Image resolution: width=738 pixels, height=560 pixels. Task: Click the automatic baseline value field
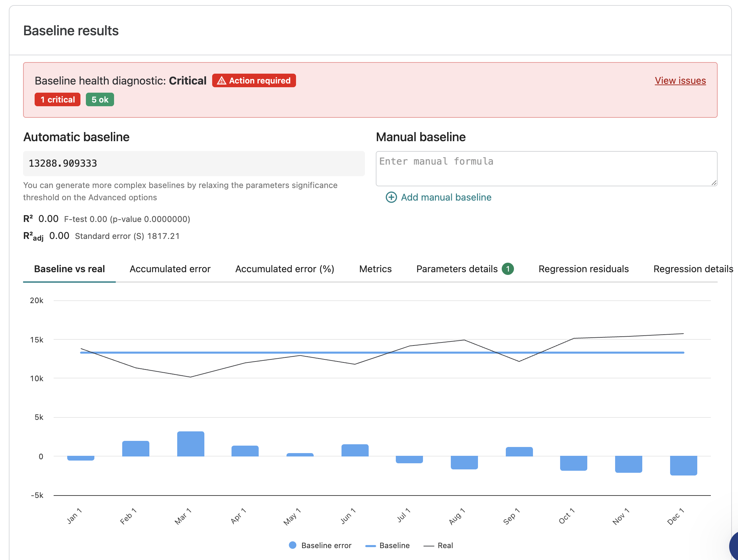194,164
